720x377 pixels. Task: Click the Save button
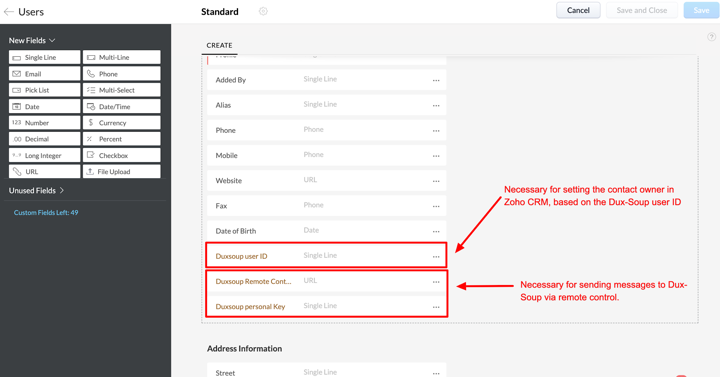pyautogui.click(x=701, y=10)
